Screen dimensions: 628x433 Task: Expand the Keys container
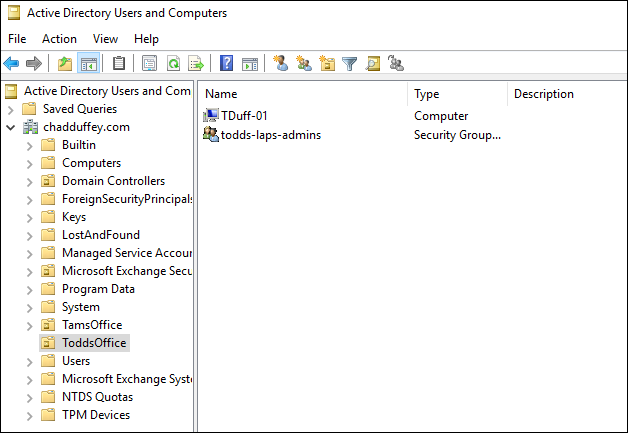tap(30, 218)
